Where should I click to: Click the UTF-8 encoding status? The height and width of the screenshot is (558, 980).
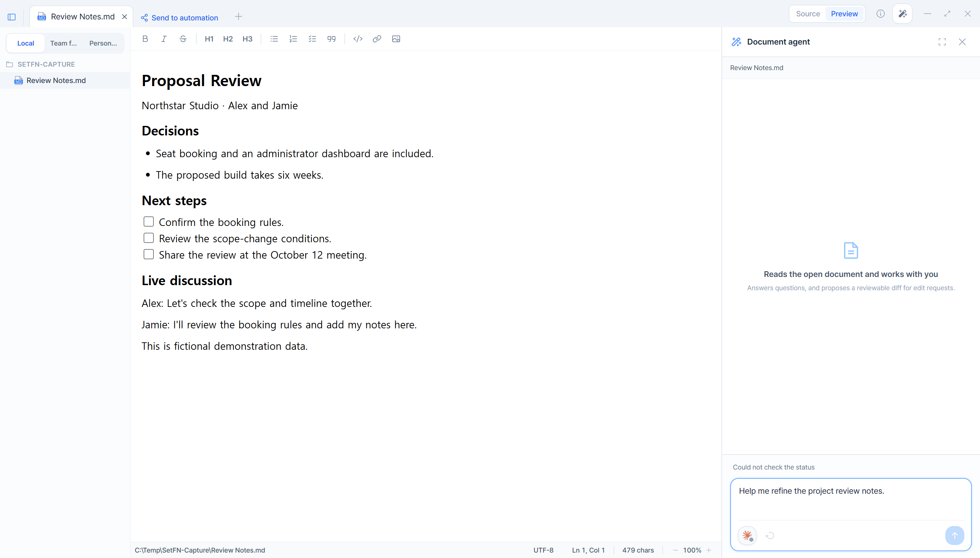pos(543,550)
